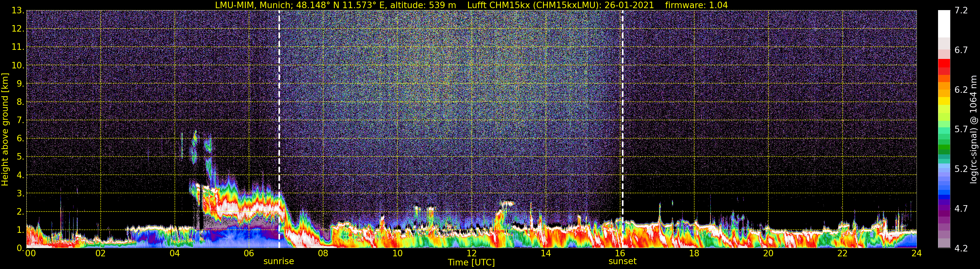Click the height axis tick '2.'

(20, 212)
